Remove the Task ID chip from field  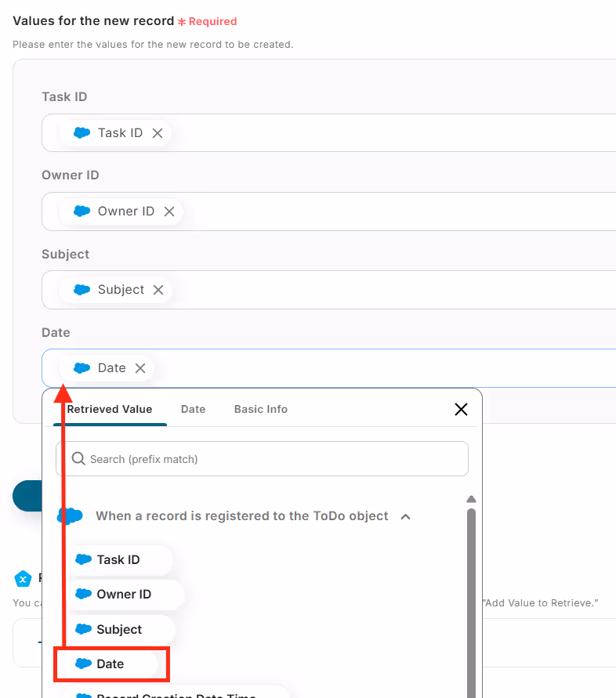point(158,133)
